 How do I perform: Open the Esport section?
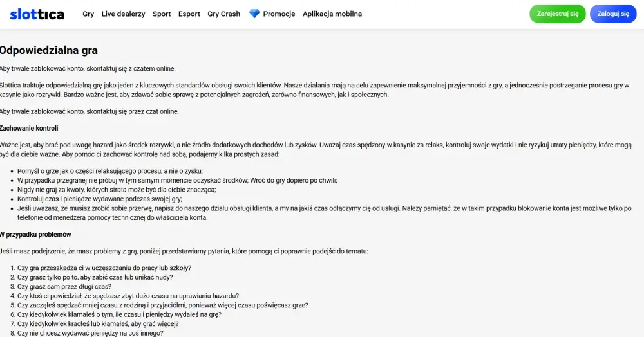pyautogui.click(x=189, y=14)
